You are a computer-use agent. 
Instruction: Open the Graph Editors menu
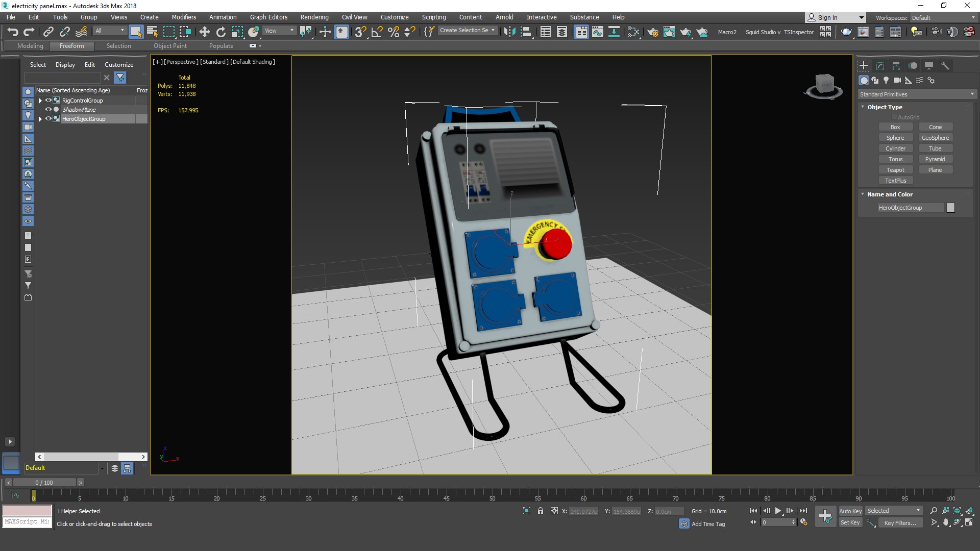pos(268,17)
